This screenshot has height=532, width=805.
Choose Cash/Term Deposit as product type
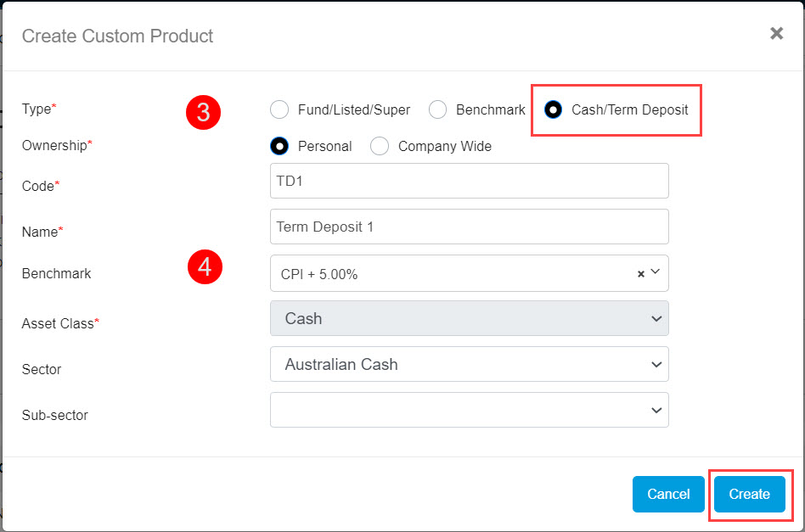pyautogui.click(x=554, y=109)
